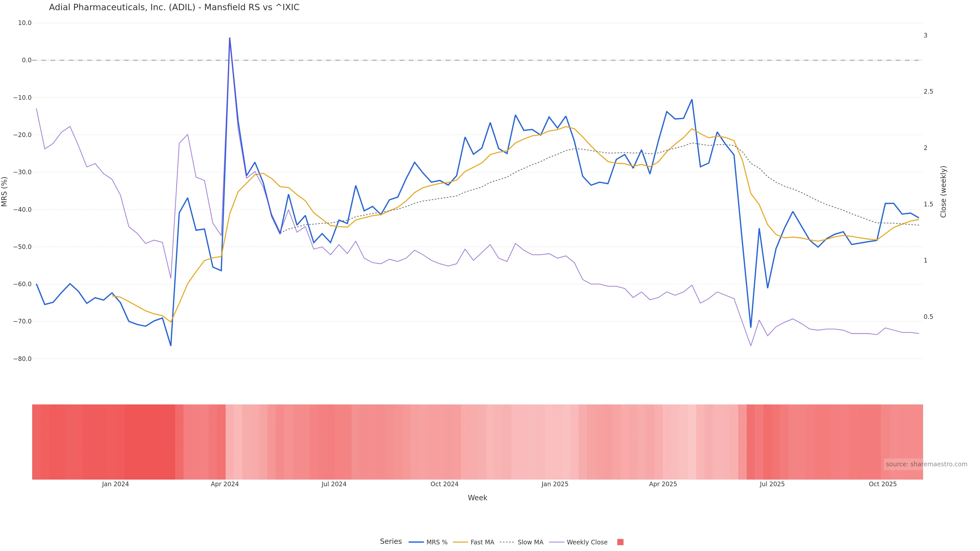Click the Adial Pharmaceuticals chart title
980x551 pixels.
174,8
